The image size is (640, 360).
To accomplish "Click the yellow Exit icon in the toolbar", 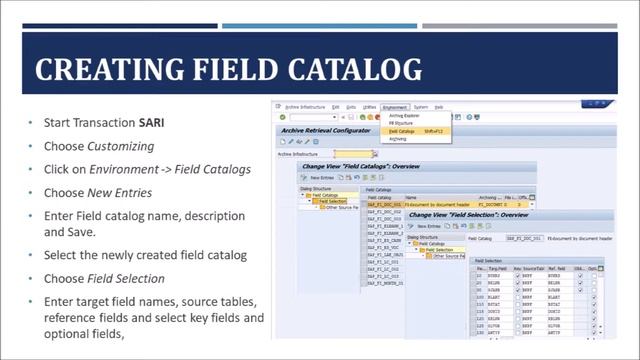I will coord(370,117).
